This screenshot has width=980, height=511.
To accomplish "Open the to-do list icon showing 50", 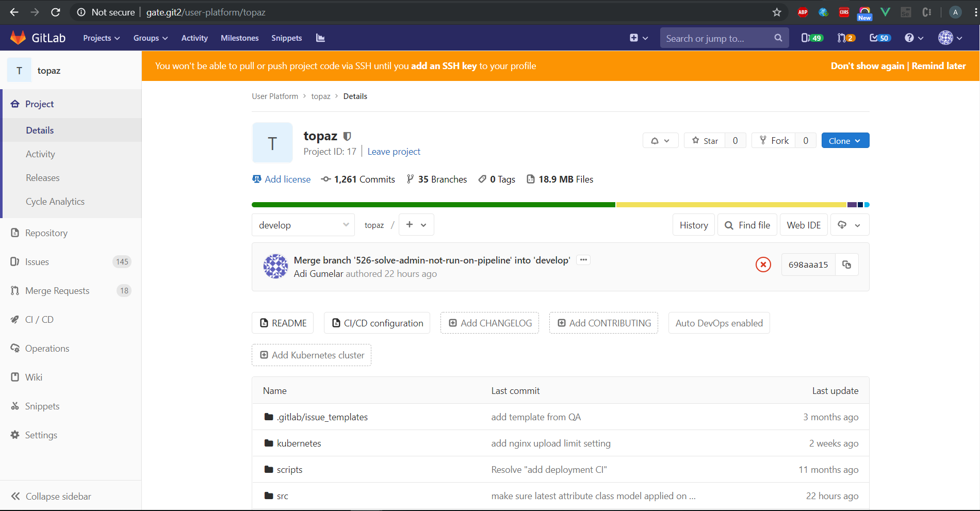I will coord(879,38).
